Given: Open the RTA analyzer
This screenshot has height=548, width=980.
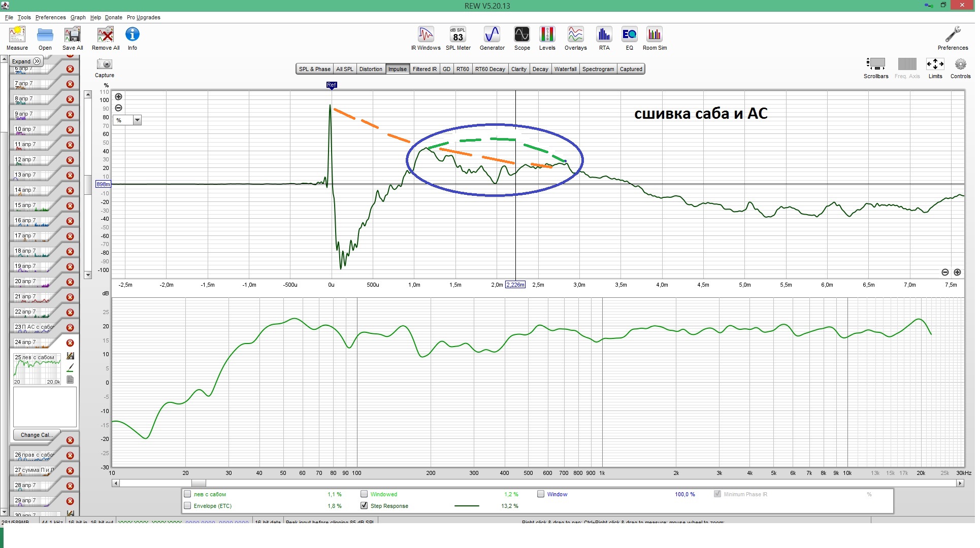Looking at the screenshot, I should tap(604, 39).
